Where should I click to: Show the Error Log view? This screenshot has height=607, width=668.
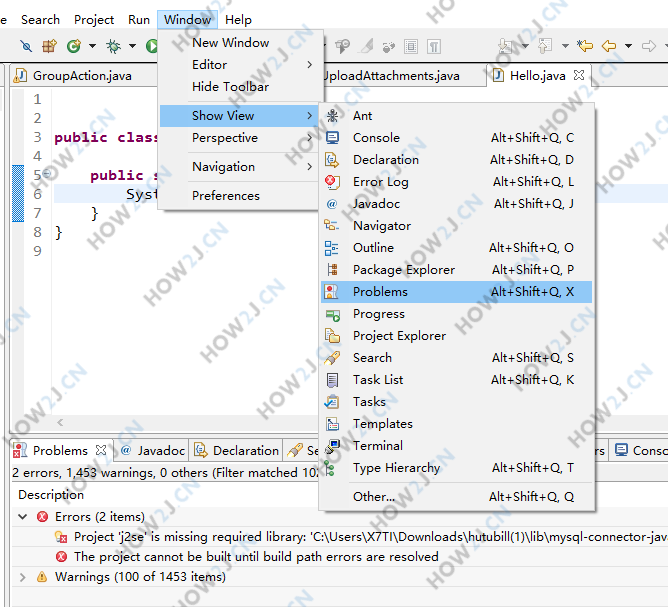coord(457,182)
